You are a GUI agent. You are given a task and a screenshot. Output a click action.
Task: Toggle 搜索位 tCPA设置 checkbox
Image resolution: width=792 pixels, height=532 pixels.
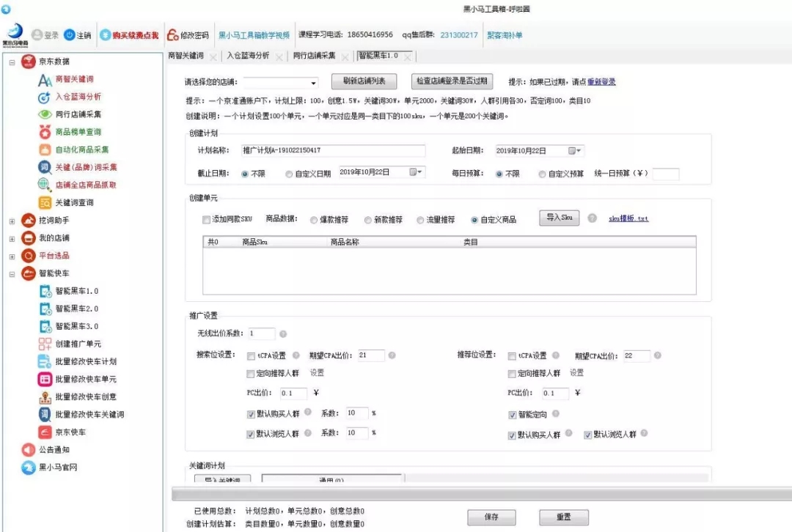click(251, 356)
